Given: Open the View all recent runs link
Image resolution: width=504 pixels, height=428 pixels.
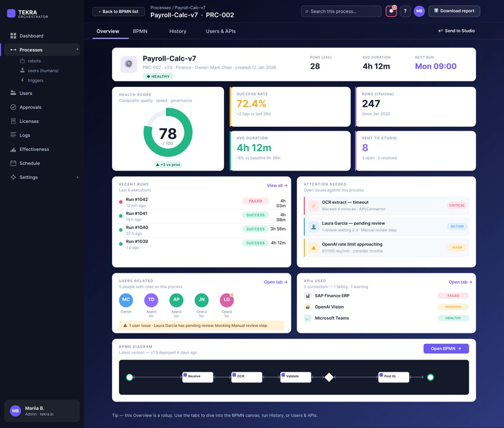Looking at the screenshot, I should 277,185.
